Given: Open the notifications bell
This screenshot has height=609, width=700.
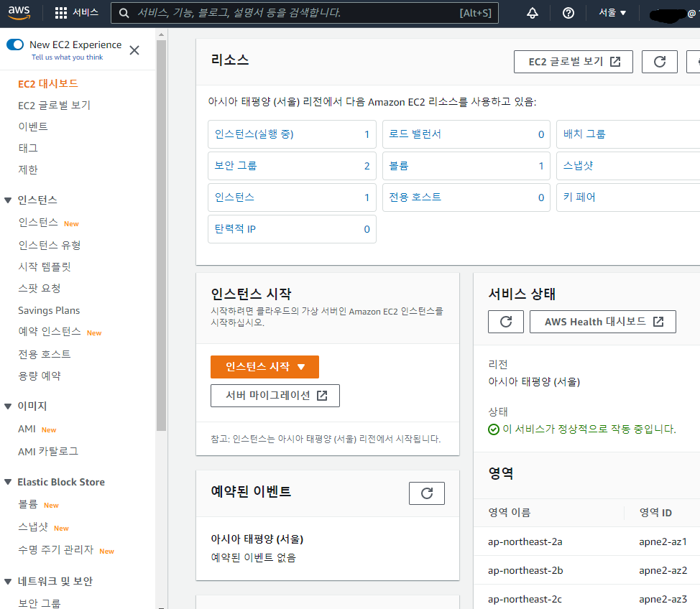Looking at the screenshot, I should 532,13.
